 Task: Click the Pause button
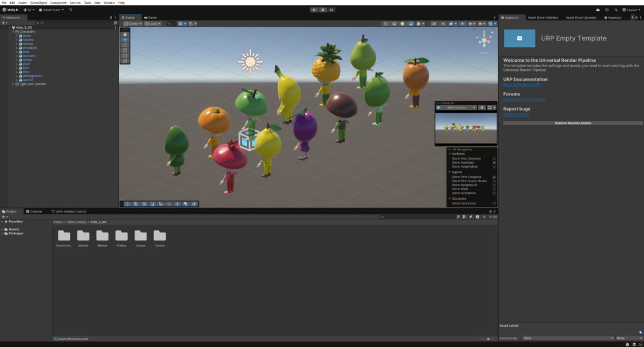[x=323, y=10]
